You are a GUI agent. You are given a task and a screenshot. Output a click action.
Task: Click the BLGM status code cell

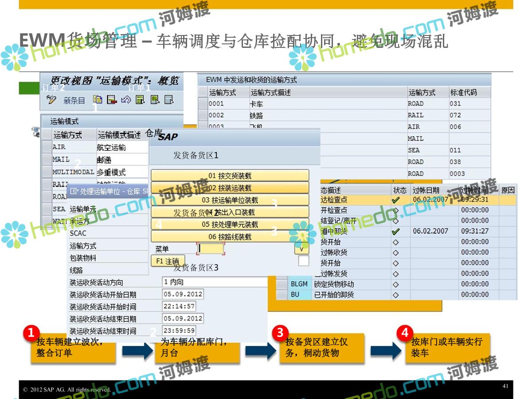(x=299, y=284)
